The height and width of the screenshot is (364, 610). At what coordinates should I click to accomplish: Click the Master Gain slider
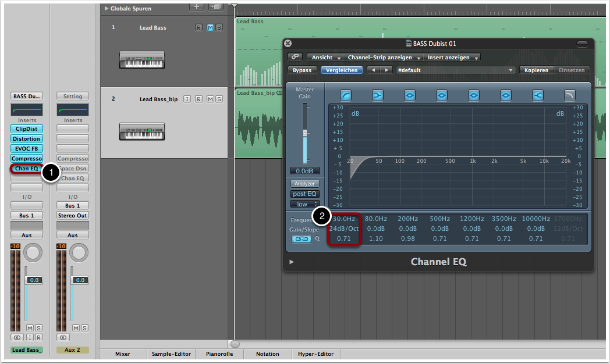(x=304, y=134)
